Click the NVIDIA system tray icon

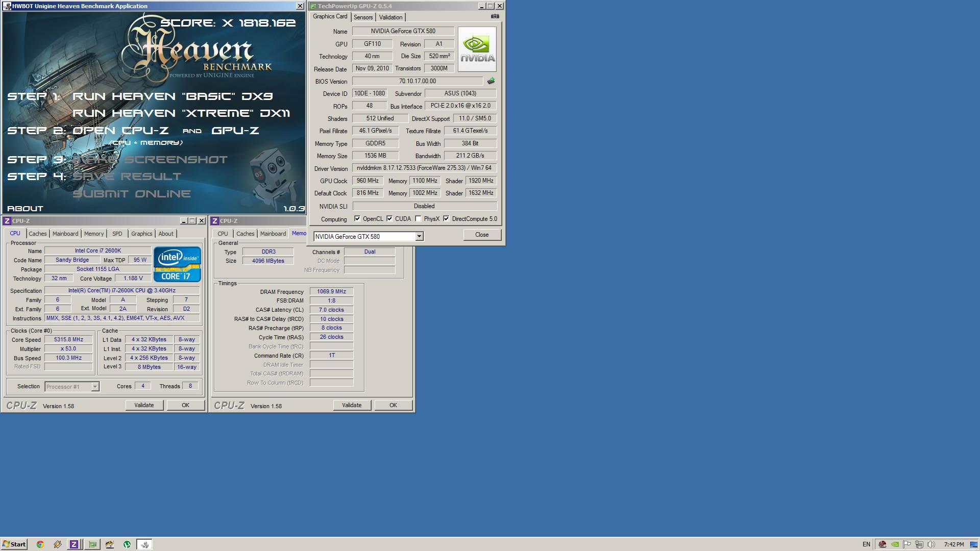tap(895, 544)
